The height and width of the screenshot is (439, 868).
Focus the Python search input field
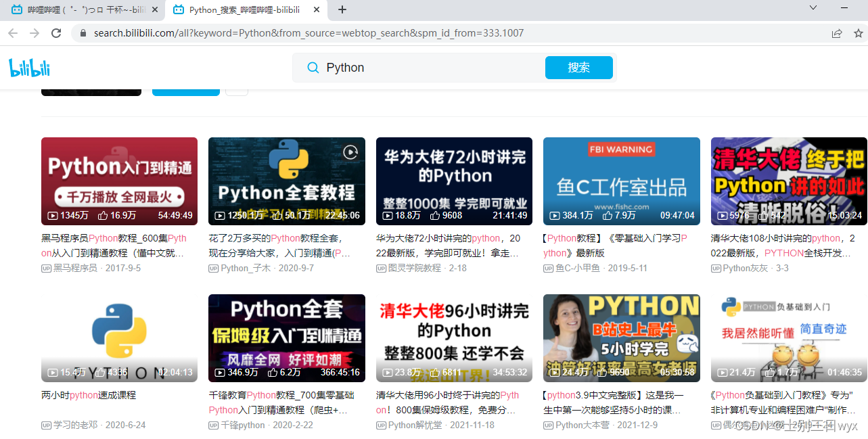tap(432, 68)
